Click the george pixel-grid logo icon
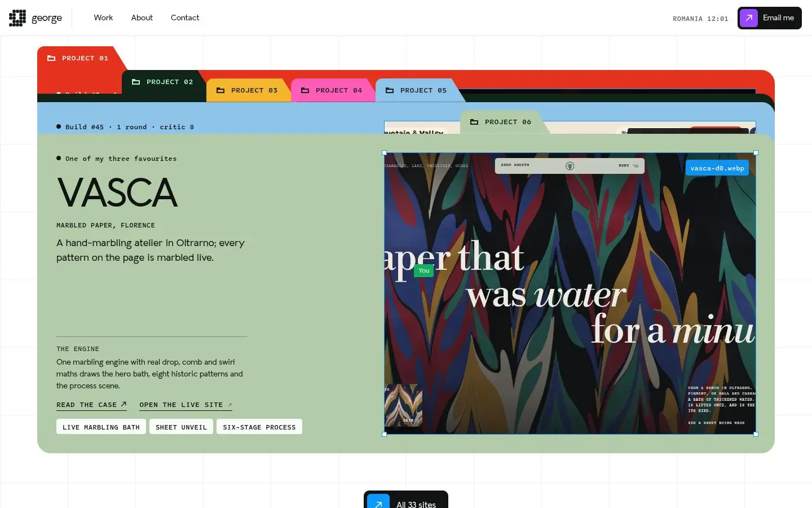812x508 pixels. (17, 18)
